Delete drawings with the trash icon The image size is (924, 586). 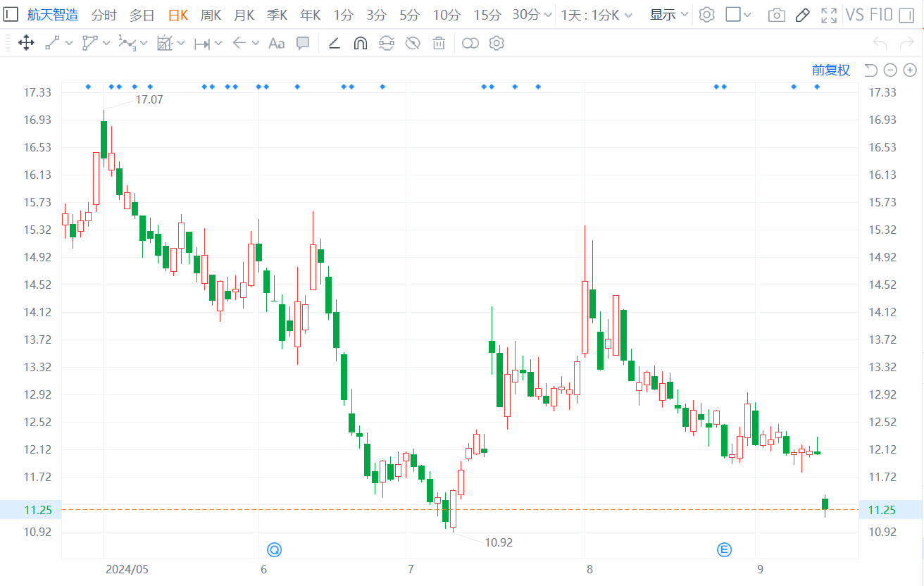pyautogui.click(x=439, y=44)
